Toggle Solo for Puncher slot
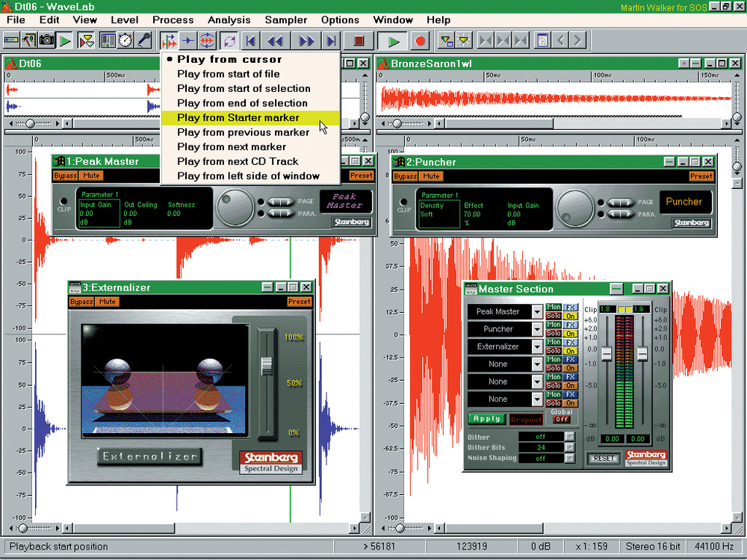747x560 pixels. click(553, 333)
